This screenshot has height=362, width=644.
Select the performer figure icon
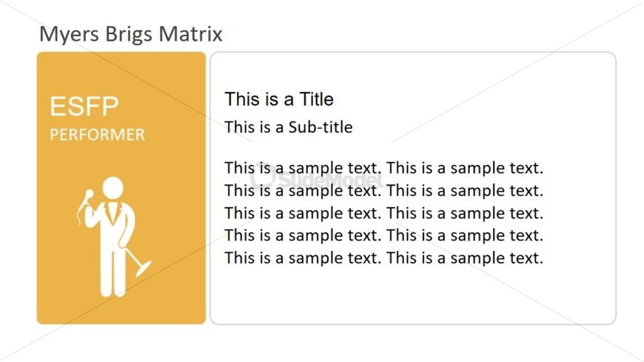pos(114,237)
